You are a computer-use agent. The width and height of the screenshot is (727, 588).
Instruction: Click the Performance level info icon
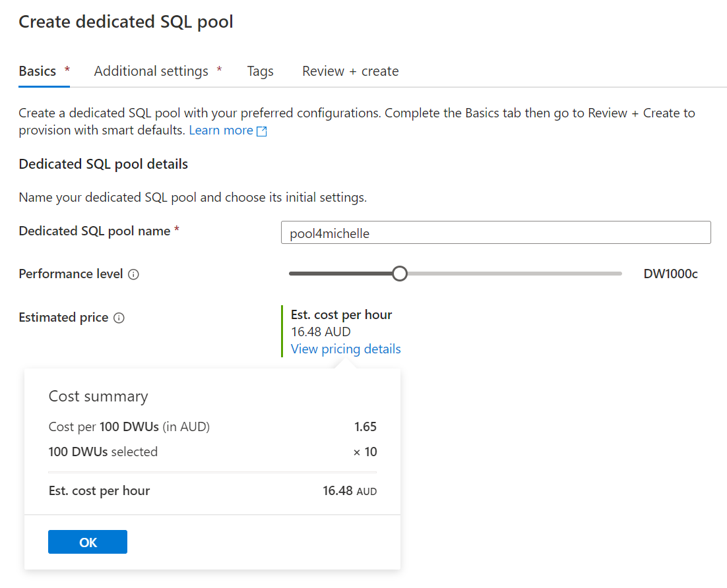click(133, 274)
